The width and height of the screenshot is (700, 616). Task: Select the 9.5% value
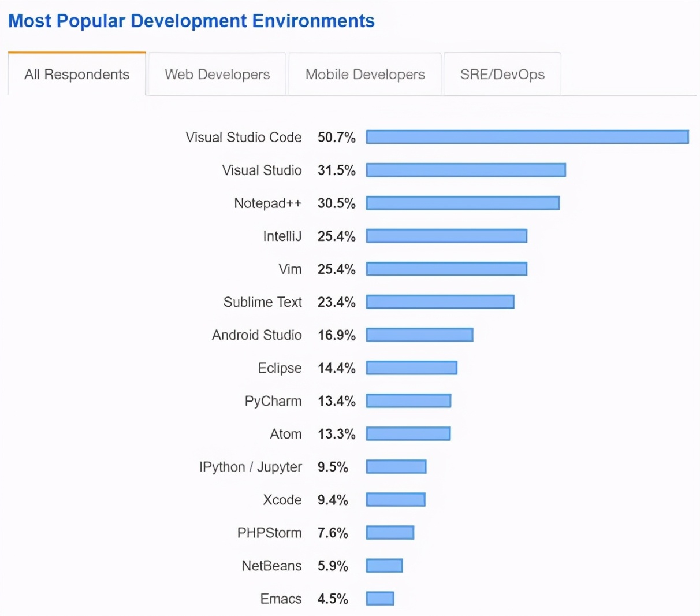click(333, 466)
